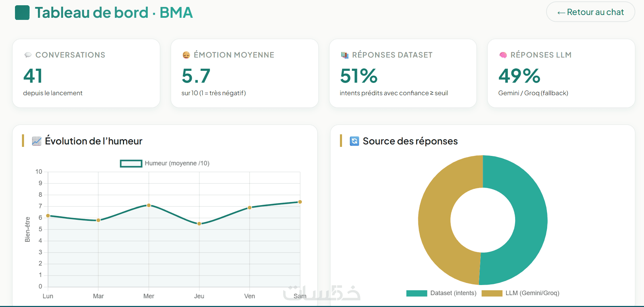This screenshot has width=644, height=307.
Task: Click the Conversations card showing 41
Action: (86, 73)
